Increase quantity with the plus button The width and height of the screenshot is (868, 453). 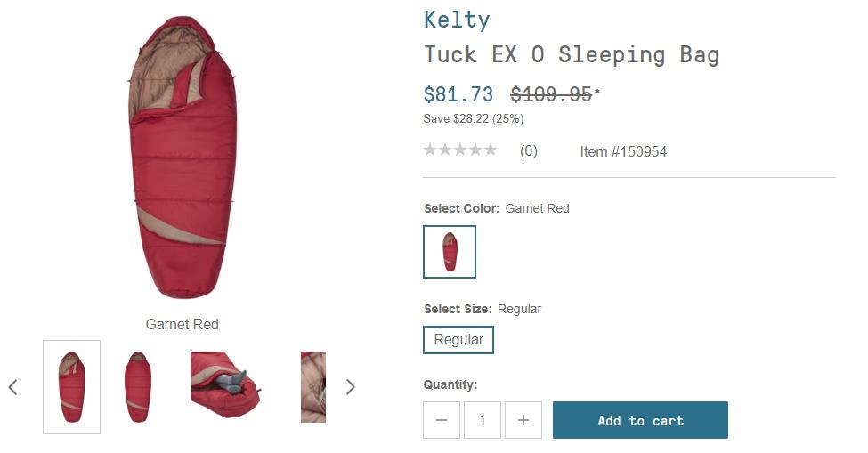click(x=523, y=420)
